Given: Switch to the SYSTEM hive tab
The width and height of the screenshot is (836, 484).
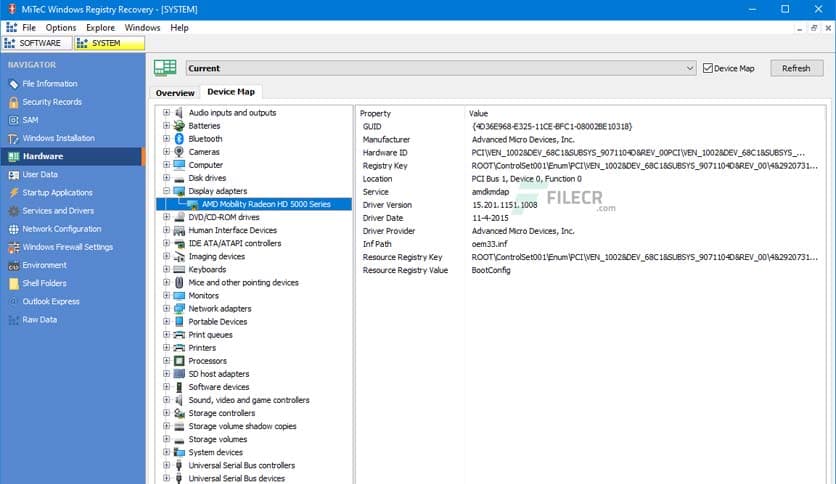Looking at the screenshot, I should click(x=109, y=43).
